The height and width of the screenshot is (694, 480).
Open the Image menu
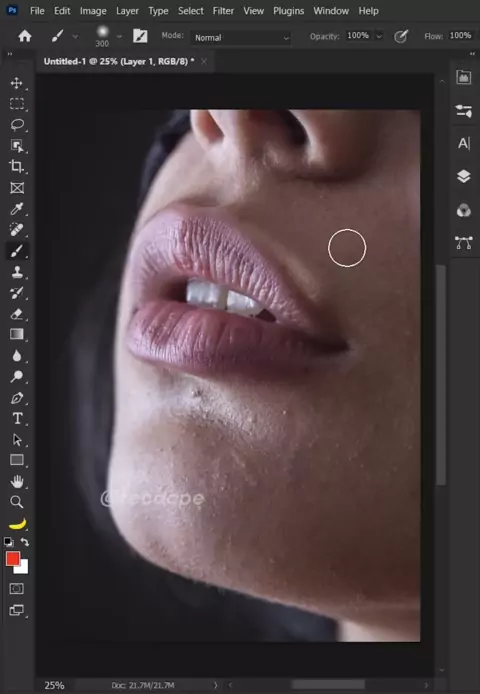[x=93, y=11]
